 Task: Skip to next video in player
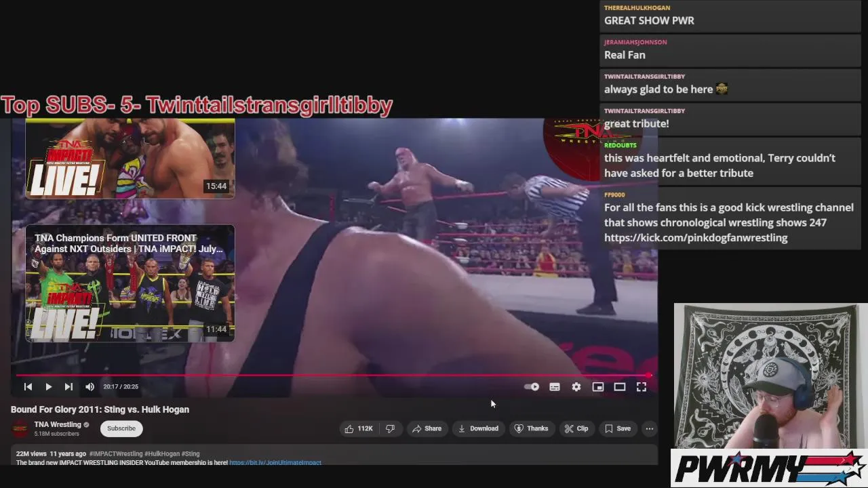click(68, 386)
